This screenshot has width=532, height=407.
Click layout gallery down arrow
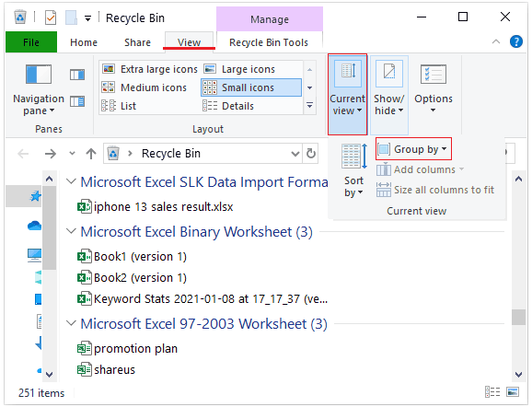pos(310,87)
